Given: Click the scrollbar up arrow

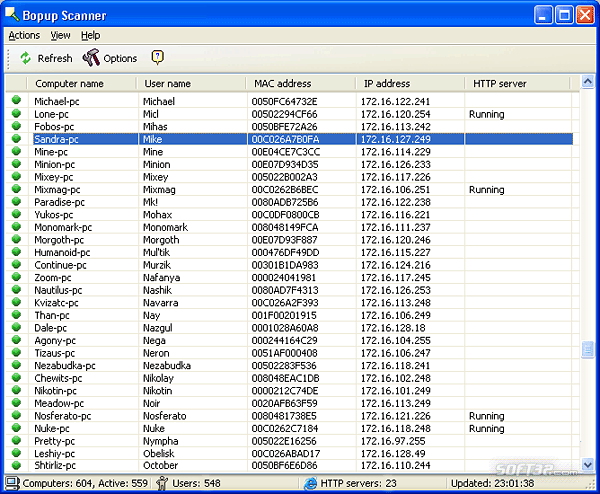Looking at the screenshot, I should tap(587, 82).
